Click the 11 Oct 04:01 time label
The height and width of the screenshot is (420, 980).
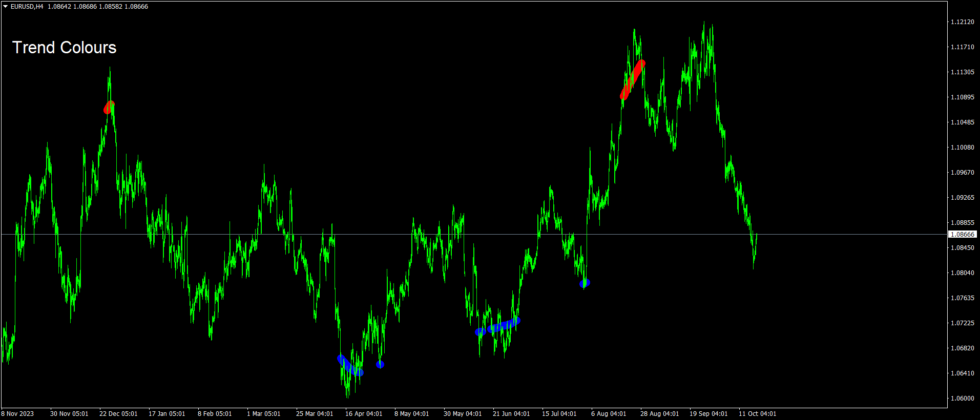pyautogui.click(x=757, y=414)
